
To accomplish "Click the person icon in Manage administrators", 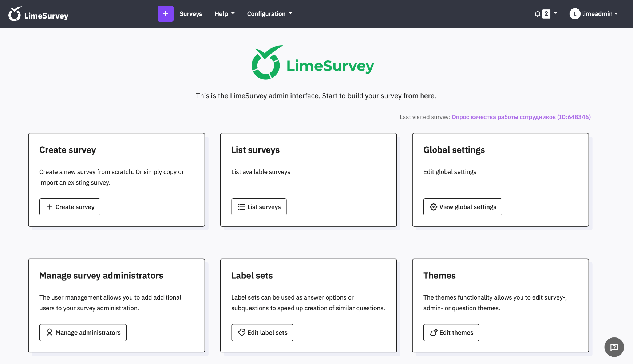I will tap(50, 332).
